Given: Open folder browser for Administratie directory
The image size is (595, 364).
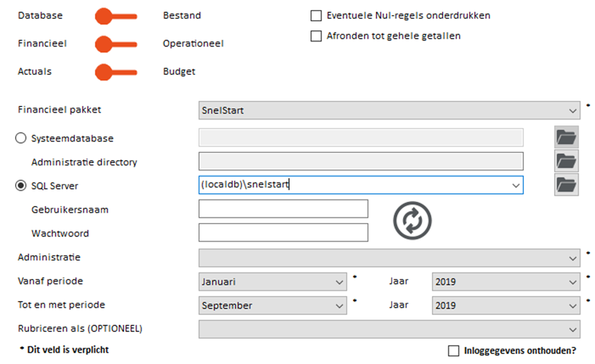Looking at the screenshot, I should click(566, 161).
